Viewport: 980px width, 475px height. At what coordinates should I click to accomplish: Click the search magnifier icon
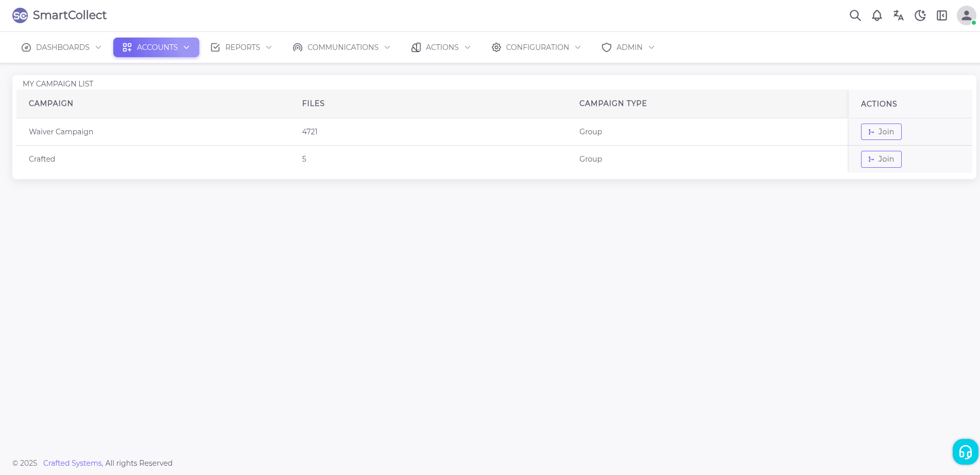point(855,15)
